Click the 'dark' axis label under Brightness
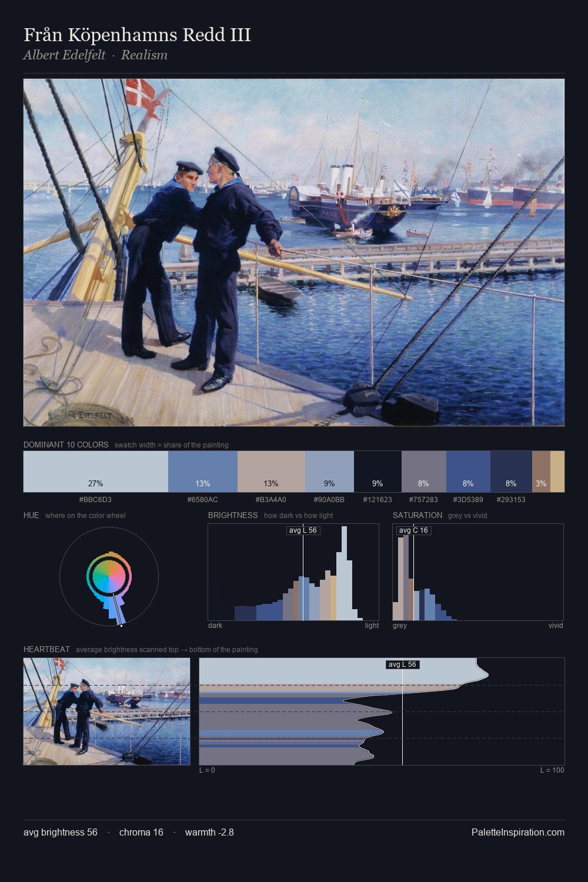588x882 pixels. [x=215, y=626]
